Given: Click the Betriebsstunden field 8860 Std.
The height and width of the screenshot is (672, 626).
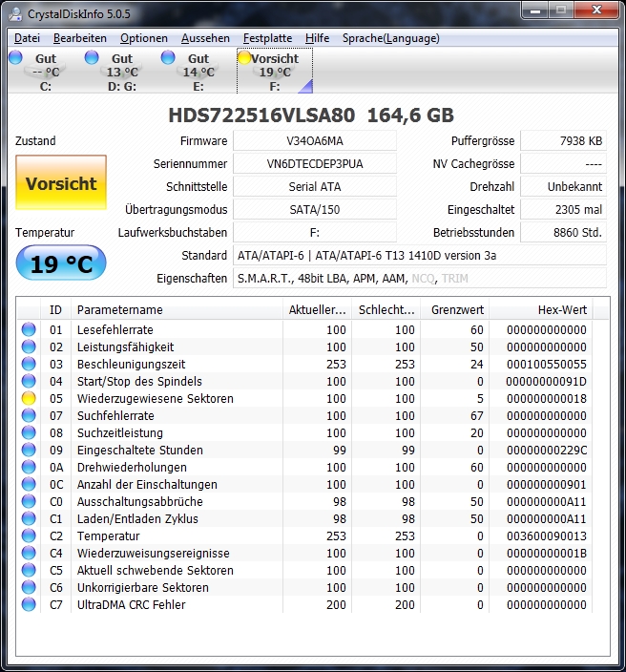Looking at the screenshot, I should (x=563, y=233).
